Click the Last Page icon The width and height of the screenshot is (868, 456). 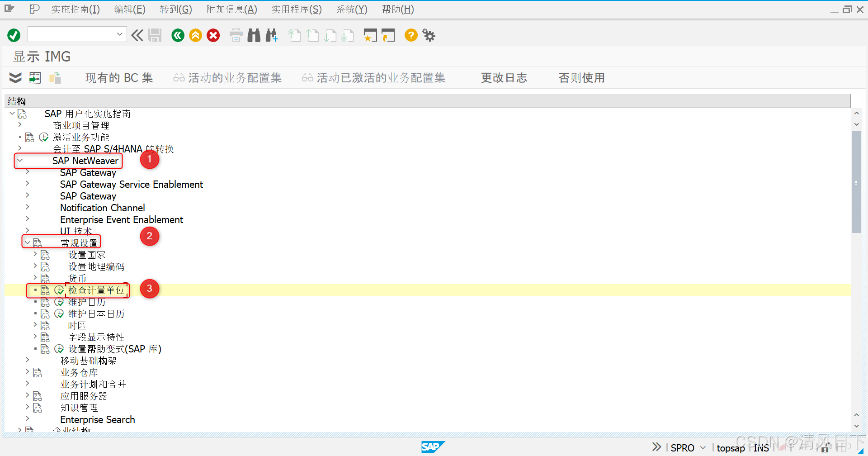tap(348, 35)
